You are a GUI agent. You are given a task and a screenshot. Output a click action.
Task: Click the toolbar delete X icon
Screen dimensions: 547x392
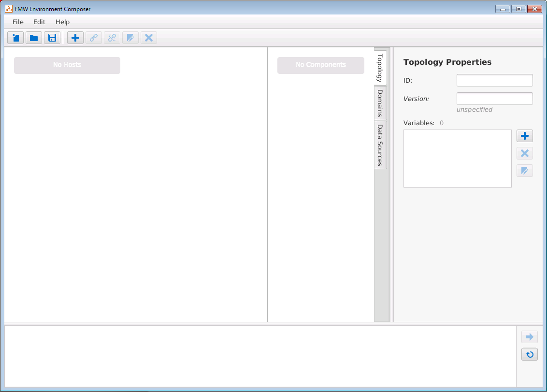[x=149, y=38]
